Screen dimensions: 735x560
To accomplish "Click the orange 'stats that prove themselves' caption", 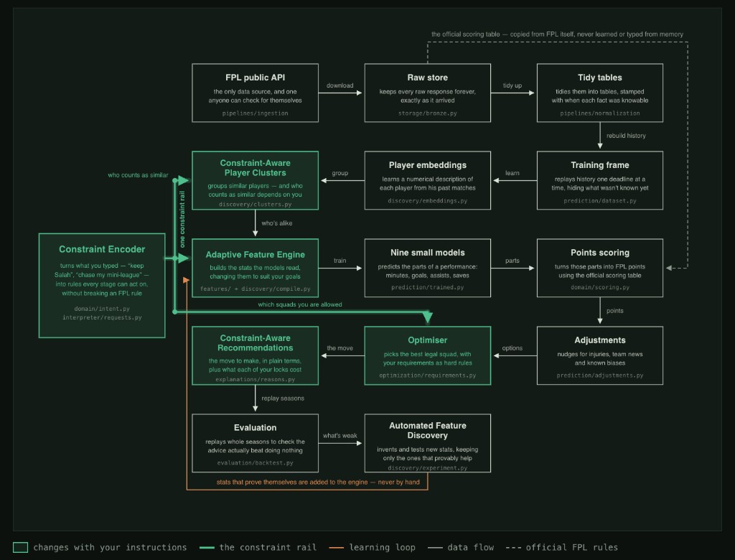I will point(318,482).
